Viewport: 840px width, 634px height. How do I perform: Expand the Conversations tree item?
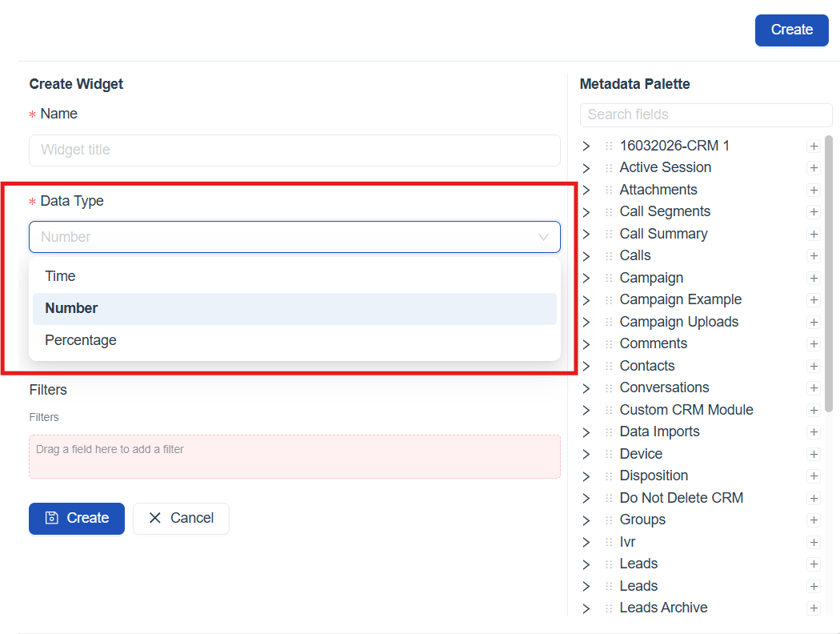(x=586, y=388)
